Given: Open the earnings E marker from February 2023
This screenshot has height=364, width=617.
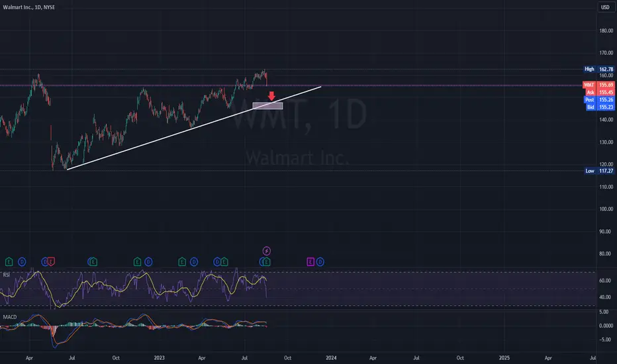Looking at the screenshot, I should tap(182, 261).
